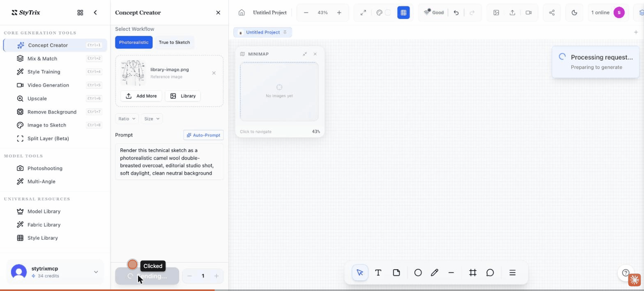The width and height of the screenshot is (644, 291).
Task: Click the Auto-Prompt button
Action: click(x=203, y=135)
